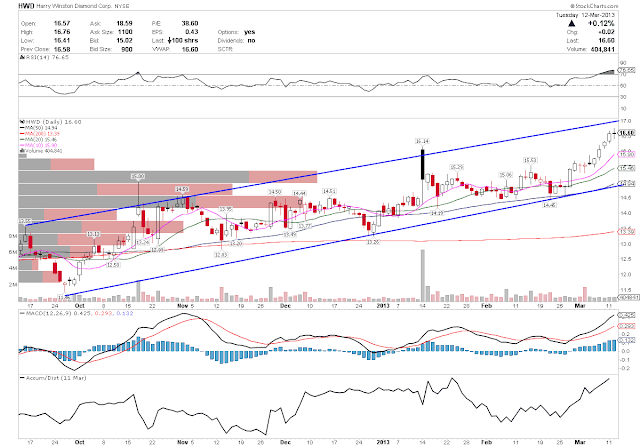The image size is (640, 447).
Task: Click the VWAP value 16.60
Action: (x=190, y=49)
